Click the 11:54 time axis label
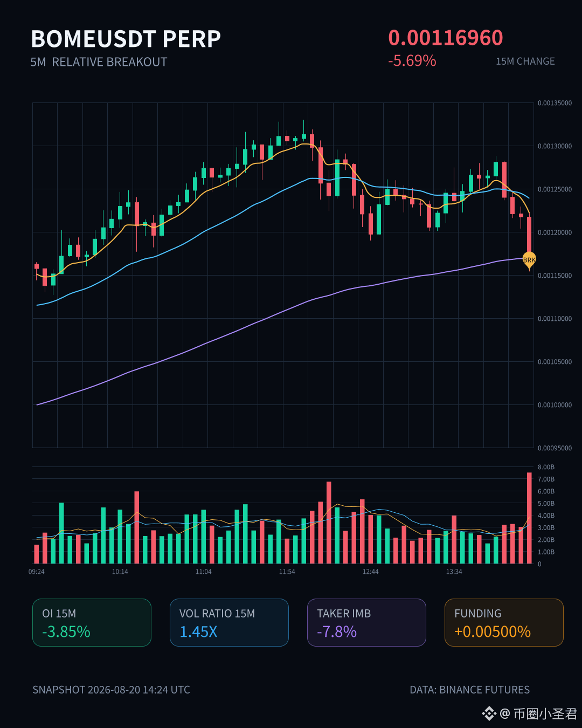582x728 pixels. (287, 572)
